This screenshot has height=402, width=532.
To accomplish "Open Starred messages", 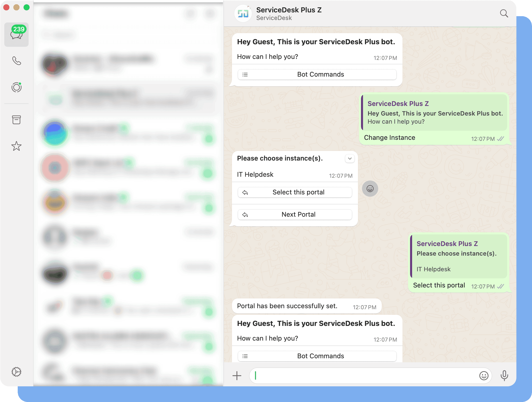I will [x=16, y=146].
